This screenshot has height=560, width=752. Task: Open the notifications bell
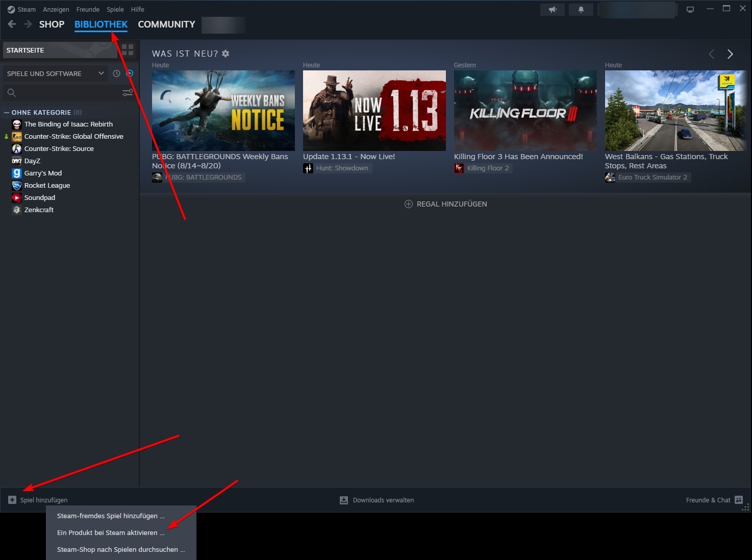[581, 10]
